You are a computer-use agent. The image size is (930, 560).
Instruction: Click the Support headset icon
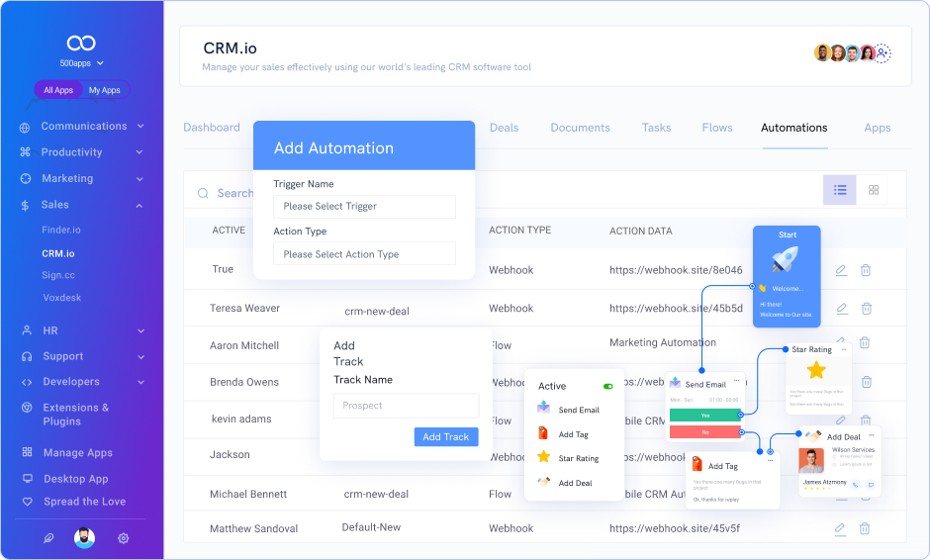point(27,356)
